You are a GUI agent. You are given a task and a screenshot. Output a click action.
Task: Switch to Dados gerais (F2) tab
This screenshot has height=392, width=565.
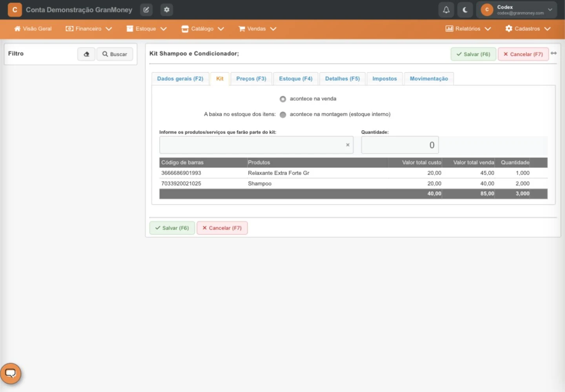tap(180, 79)
